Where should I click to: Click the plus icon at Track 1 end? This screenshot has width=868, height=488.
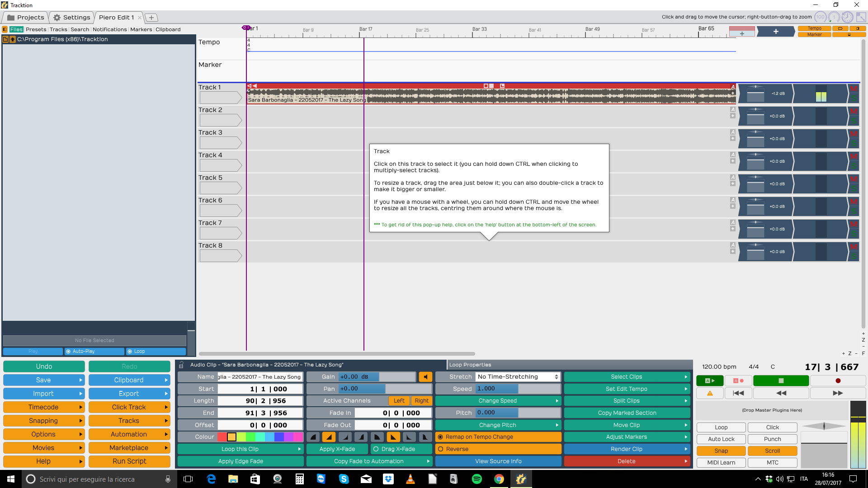(x=733, y=93)
